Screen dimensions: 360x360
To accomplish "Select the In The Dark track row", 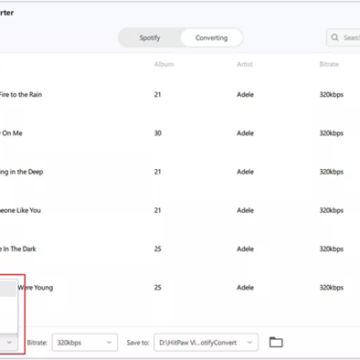I will [180, 249].
